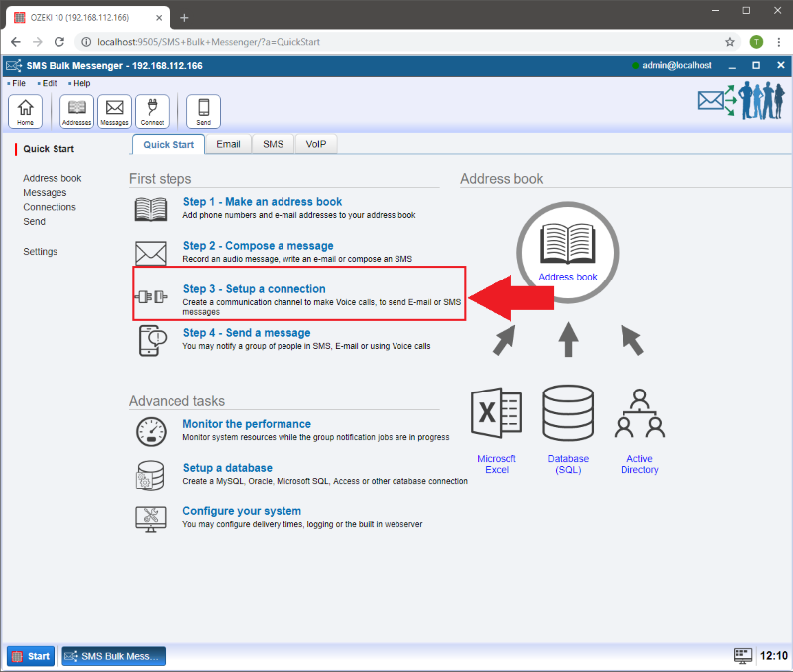
Task: Click the Active Directory icon
Action: pos(639,417)
